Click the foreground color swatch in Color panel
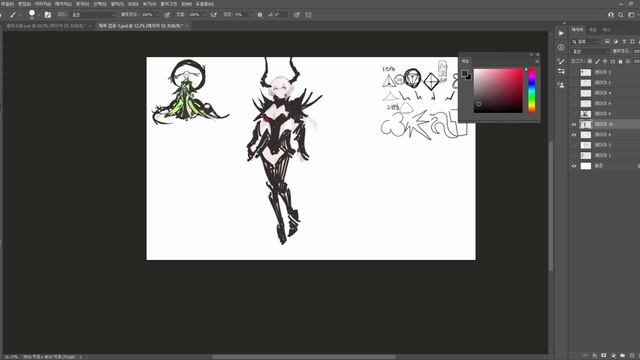The height and width of the screenshot is (360, 640). click(464, 73)
